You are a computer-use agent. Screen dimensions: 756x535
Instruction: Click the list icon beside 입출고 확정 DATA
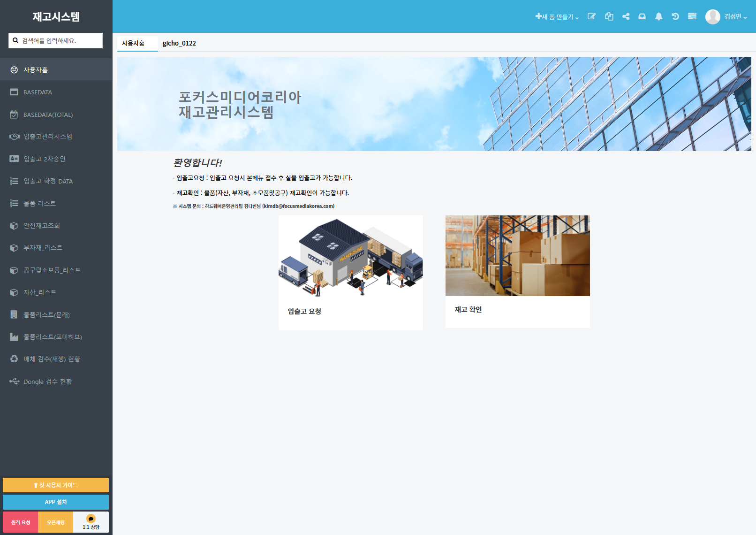click(14, 181)
